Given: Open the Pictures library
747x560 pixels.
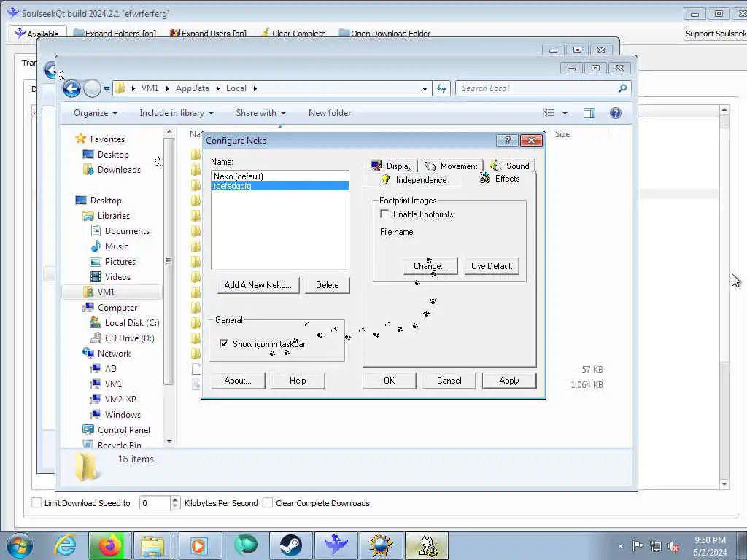Looking at the screenshot, I should coord(120,262).
